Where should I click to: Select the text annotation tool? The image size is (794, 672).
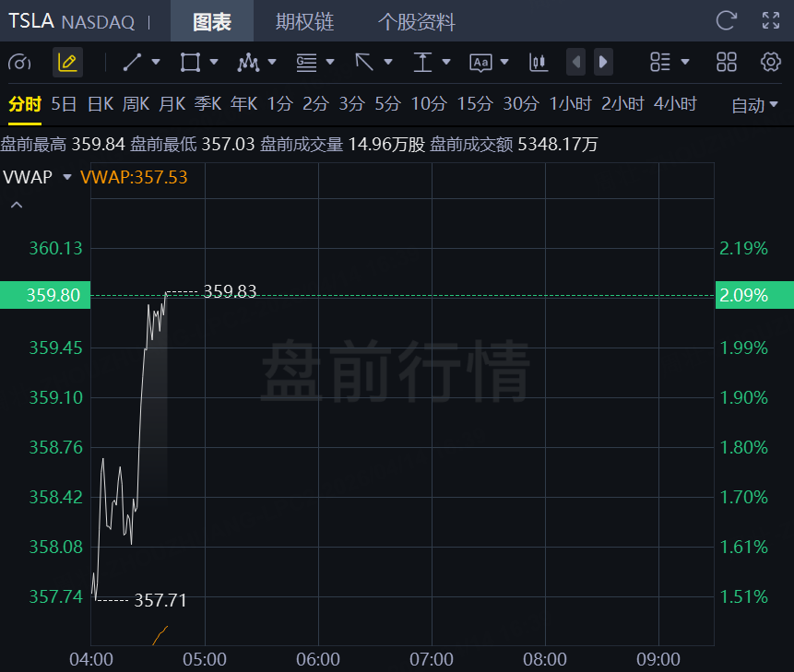[480, 63]
